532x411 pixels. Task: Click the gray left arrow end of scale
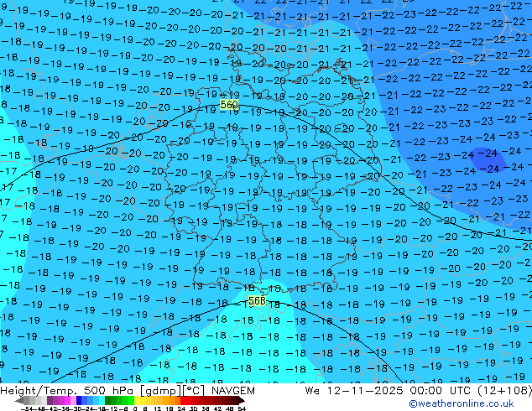(18, 400)
